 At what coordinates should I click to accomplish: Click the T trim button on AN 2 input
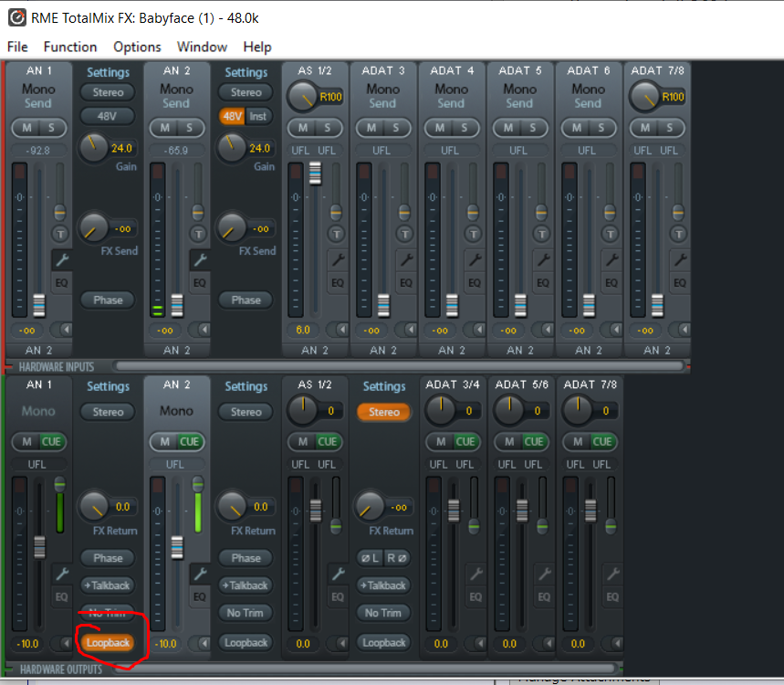(198, 234)
